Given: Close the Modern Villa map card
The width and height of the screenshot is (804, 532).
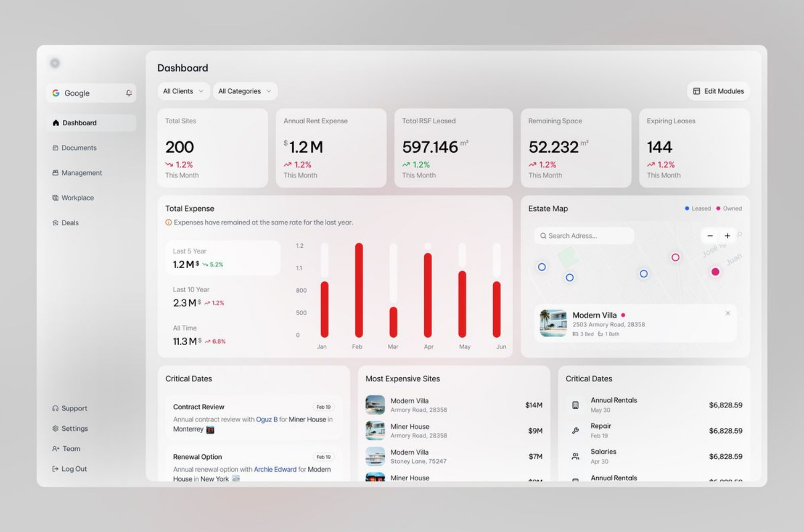Looking at the screenshot, I should click(728, 313).
